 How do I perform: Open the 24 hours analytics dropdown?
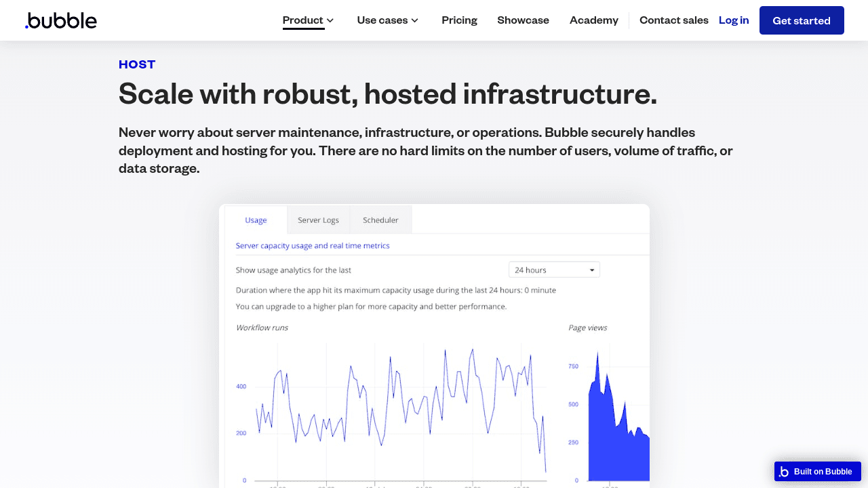pos(554,270)
